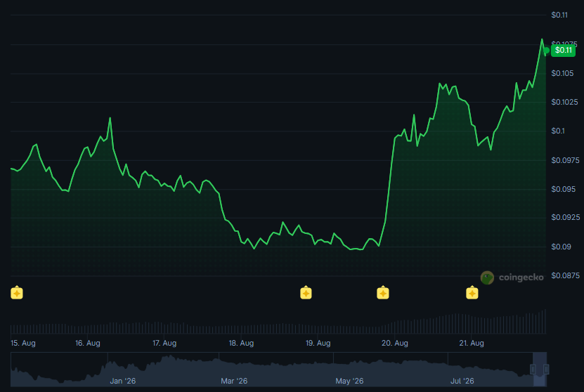Click the navigator label Mar '26
584x392 pixels.
click(234, 381)
